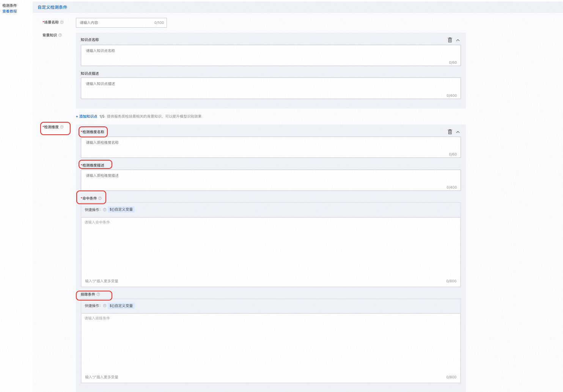Image resolution: width=563 pixels, height=392 pixels.
Task: Collapse the 检测维度名称 block
Action: click(x=458, y=132)
